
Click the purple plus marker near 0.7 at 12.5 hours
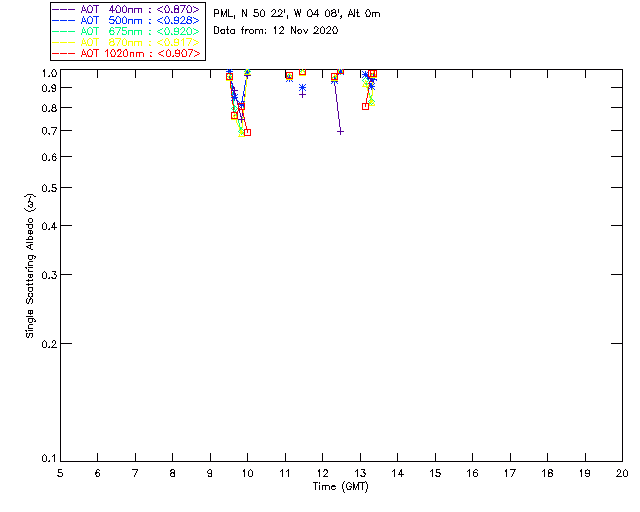tap(340, 131)
